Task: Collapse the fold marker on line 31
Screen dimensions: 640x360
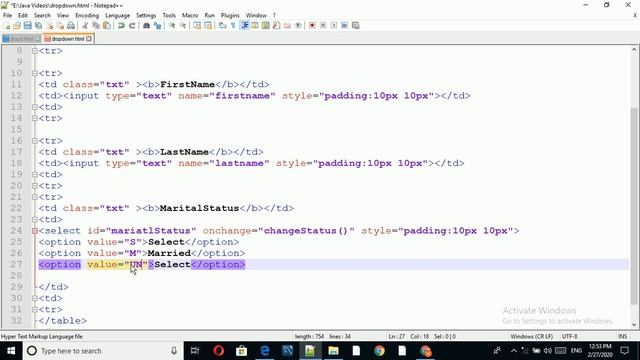Action: tap(35, 310)
